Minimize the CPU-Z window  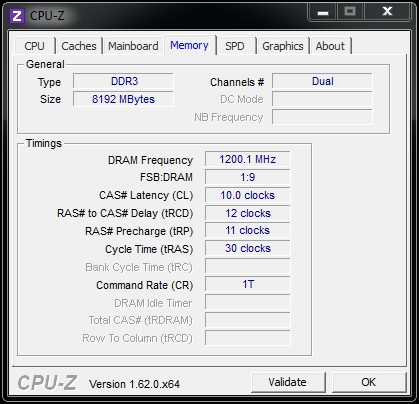pos(323,12)
